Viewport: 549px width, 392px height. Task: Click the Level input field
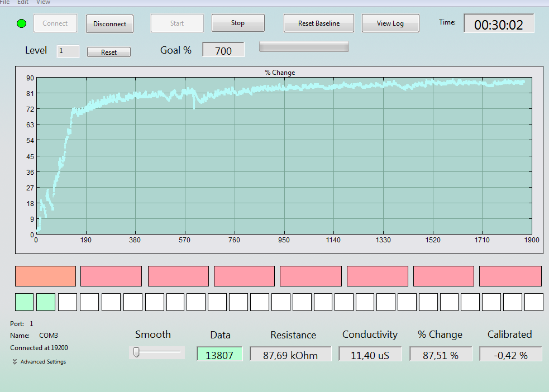pyautogui.click(x=68, y=51)
